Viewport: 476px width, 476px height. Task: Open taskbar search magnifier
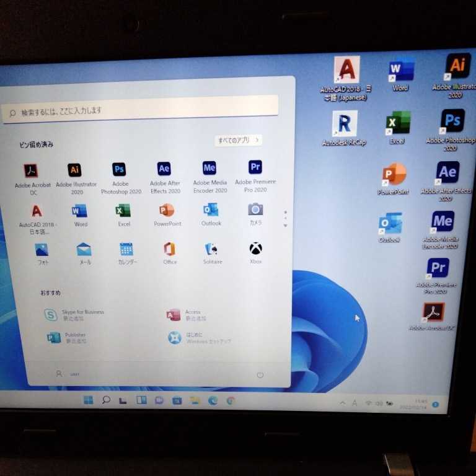click(x=105, y=400)
